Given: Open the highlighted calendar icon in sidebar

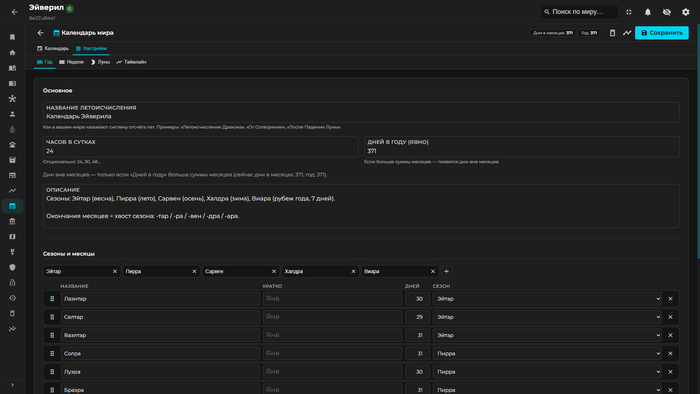Looking at the screenshot, I should coord(12,206).
